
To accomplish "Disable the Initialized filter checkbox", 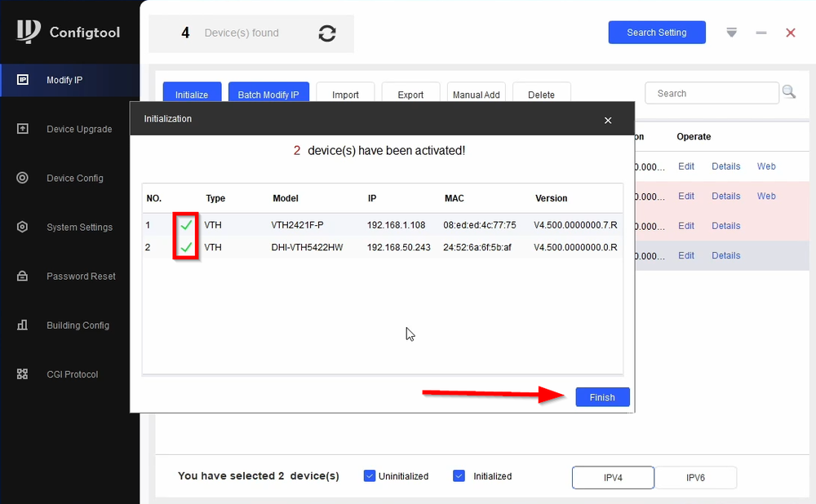I will [459, 475].
